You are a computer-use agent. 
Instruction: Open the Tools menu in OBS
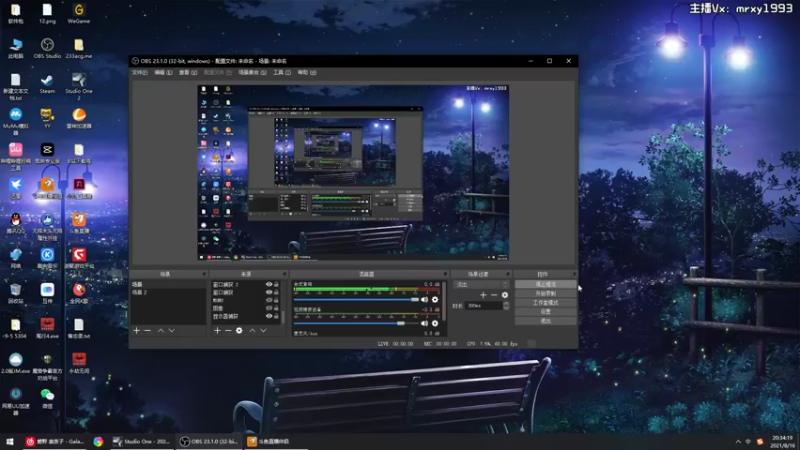(282, 73)
